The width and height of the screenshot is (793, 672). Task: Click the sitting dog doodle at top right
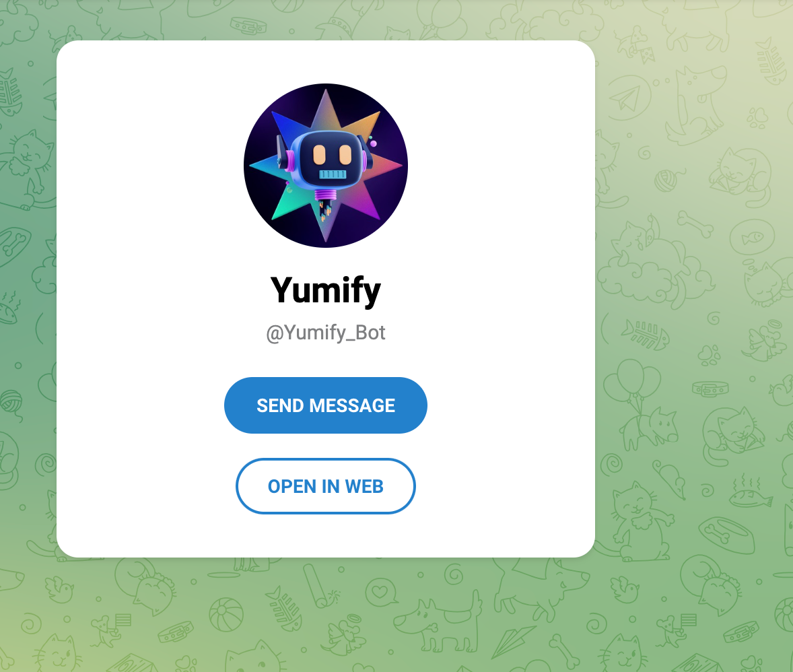pyautogui.click(x=695, y=106)
